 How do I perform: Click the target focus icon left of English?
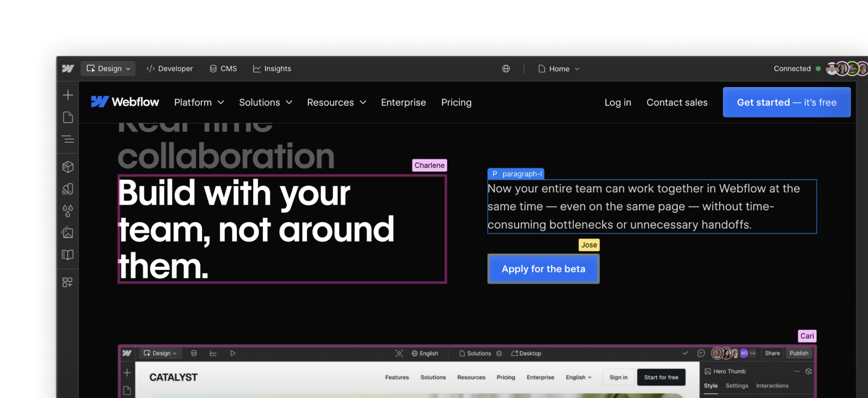click(x=399, y=353)
